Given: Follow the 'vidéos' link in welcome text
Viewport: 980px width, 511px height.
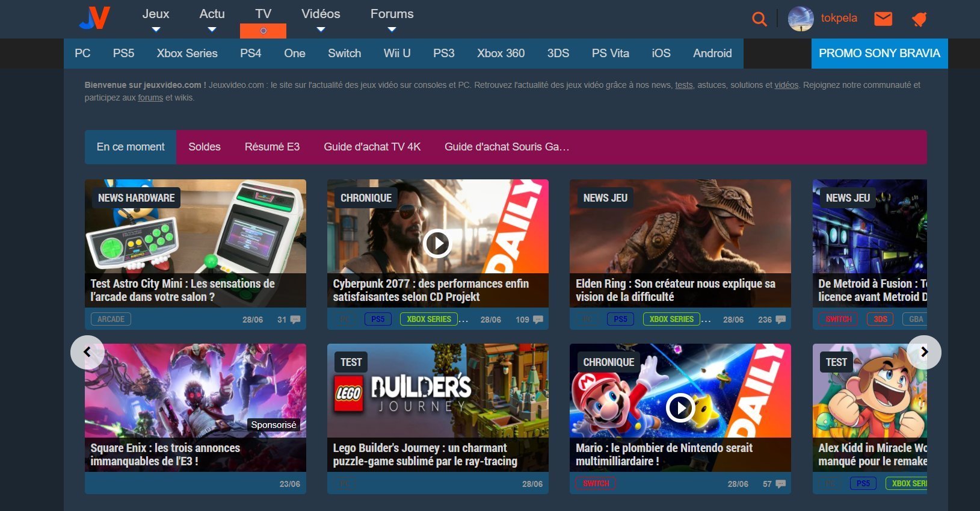Looking at the screenshot, I should [786, 85].
